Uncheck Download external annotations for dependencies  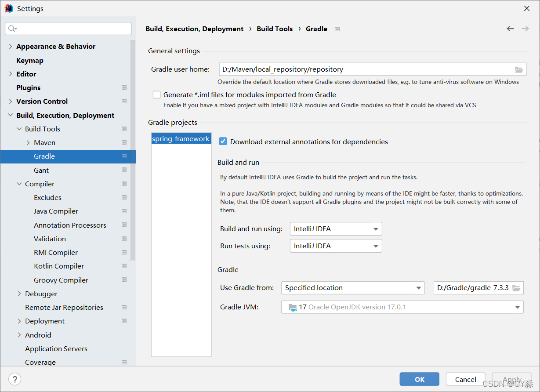tap(223, 142)
